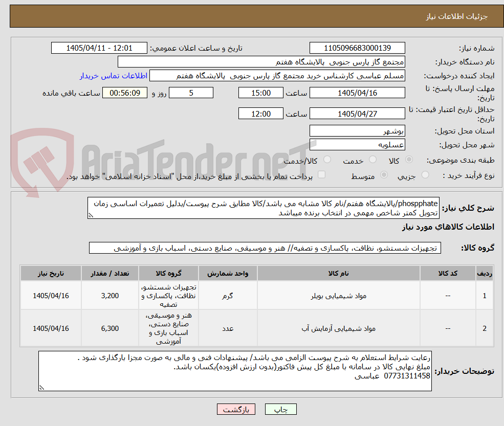Toggle the treasury documents payment checkbox

coord(321,175)
